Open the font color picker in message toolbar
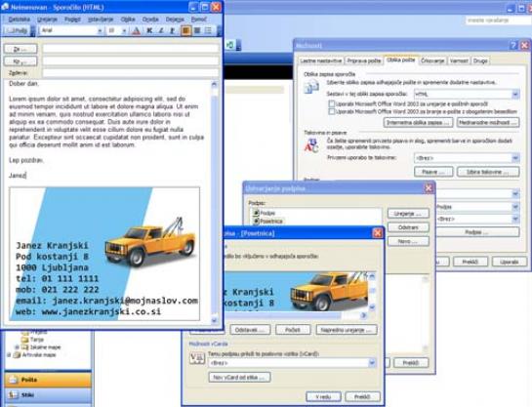 pos(136,31)
